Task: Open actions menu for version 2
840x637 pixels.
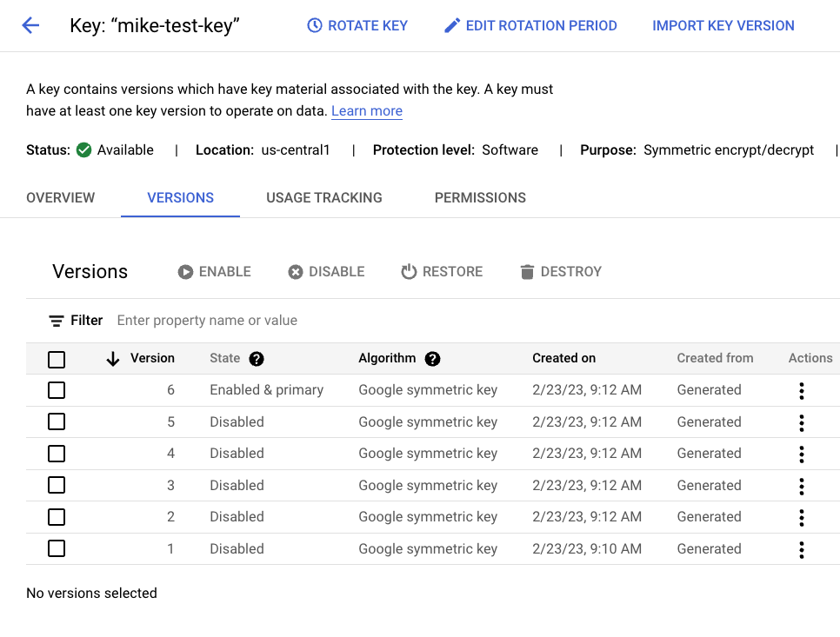Action: point(802,518)
